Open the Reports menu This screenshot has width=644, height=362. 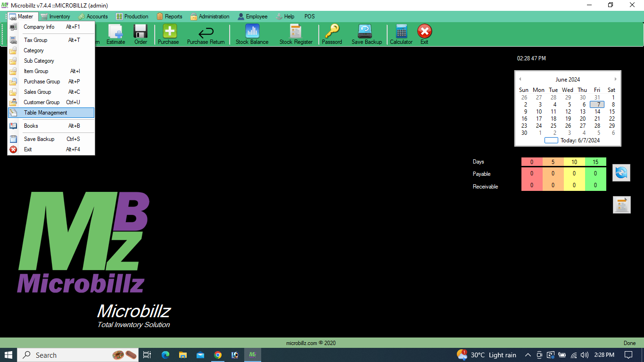pyautogui.click(x=169, y=16)
